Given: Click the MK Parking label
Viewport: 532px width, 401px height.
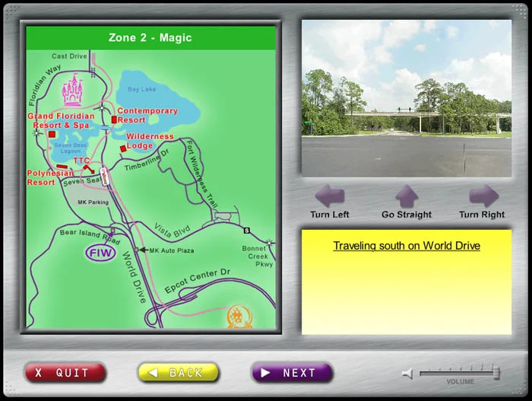Looking at the screenshot, I should (x=93, y=202).
